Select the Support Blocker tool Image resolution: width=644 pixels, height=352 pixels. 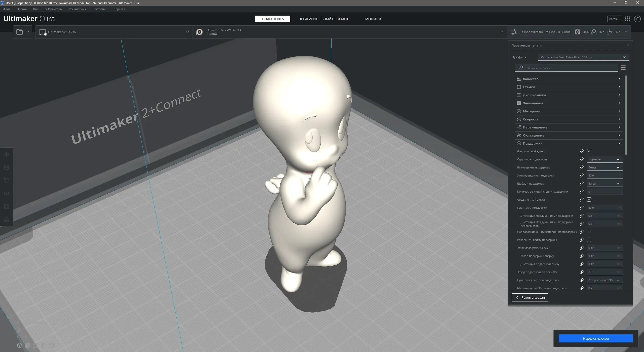click(x=7, y=219)
